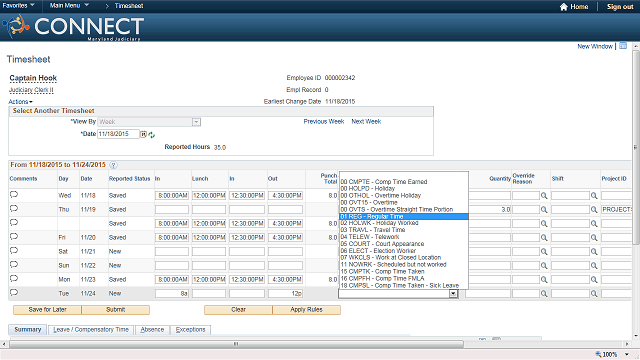
Task: Go to Previous Week link
Action: point(324,122)
